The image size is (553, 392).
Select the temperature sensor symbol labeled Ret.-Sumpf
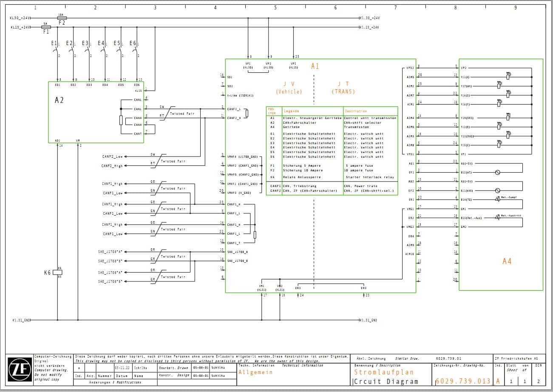(497, 199)
